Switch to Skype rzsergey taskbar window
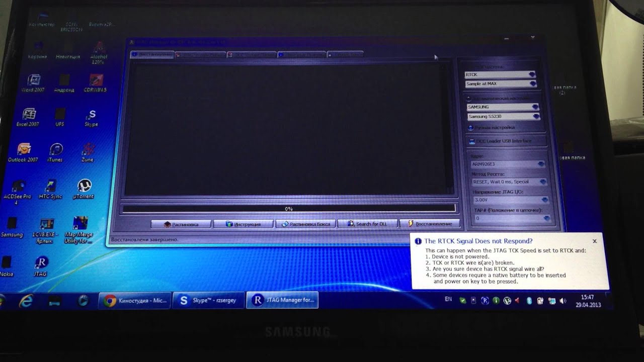 click(x=208, y=301)
